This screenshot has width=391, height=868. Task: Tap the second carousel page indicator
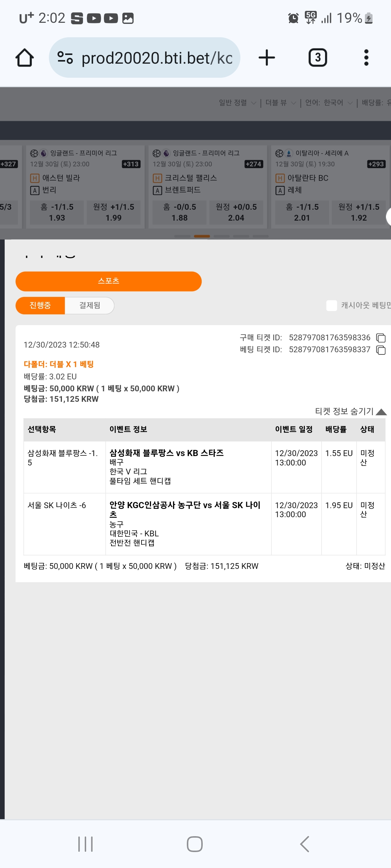tap(202, 236)
